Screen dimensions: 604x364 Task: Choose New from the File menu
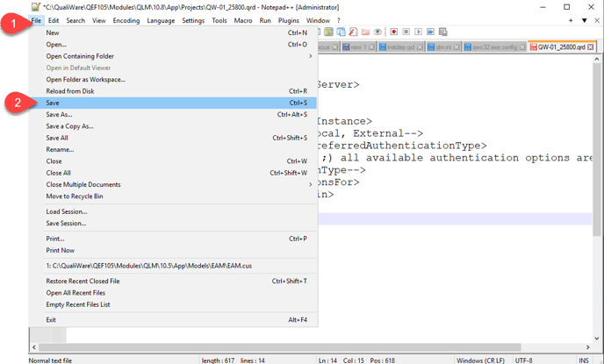(x=173, y=32)
